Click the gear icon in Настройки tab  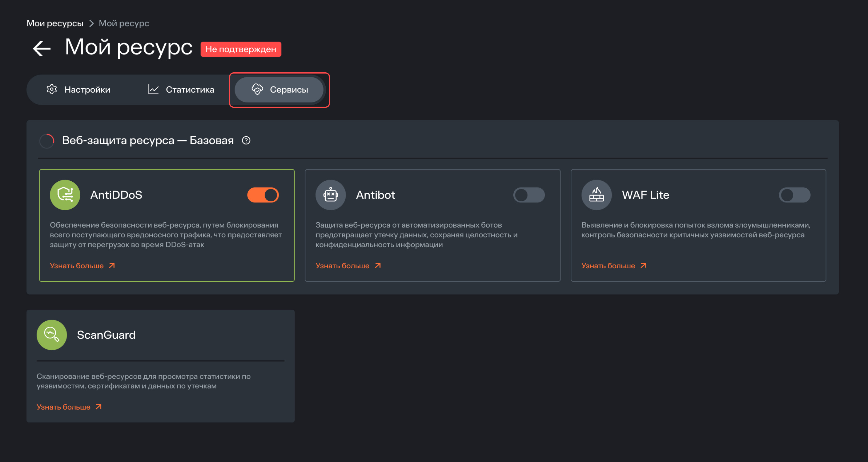(52, 89)
